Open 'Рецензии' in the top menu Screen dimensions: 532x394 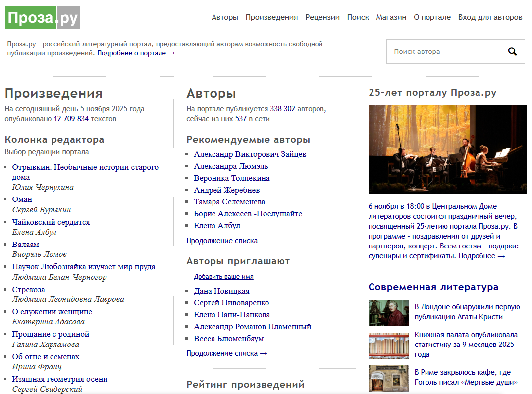tap(322, 17)
